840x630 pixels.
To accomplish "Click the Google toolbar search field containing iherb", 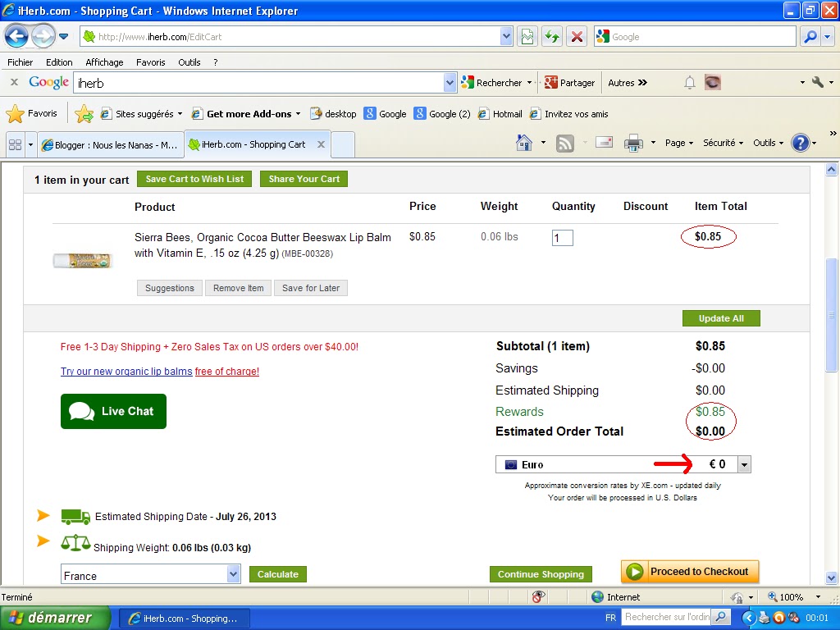I will (259, 83).
